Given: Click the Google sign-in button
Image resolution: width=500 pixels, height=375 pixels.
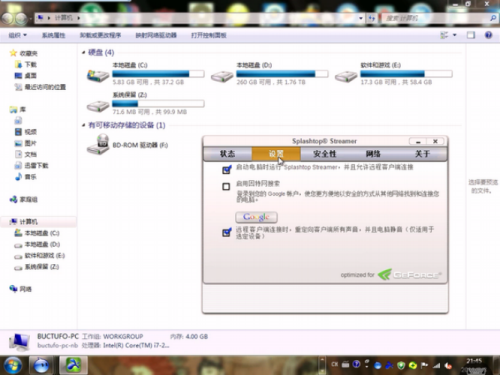Looking at the screenshot, I should tap(256, 217).
